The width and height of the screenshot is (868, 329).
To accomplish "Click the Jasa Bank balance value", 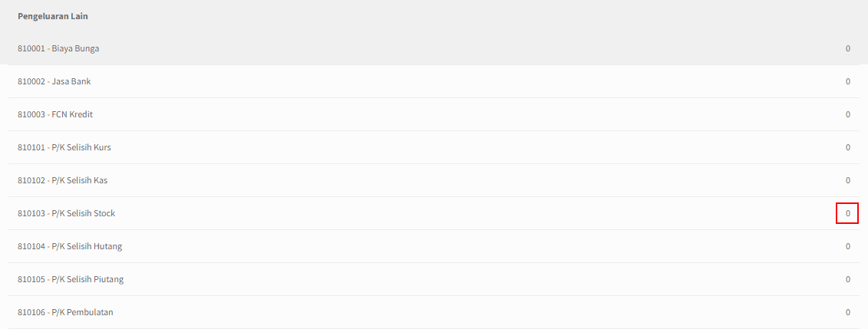I will 847,81.
